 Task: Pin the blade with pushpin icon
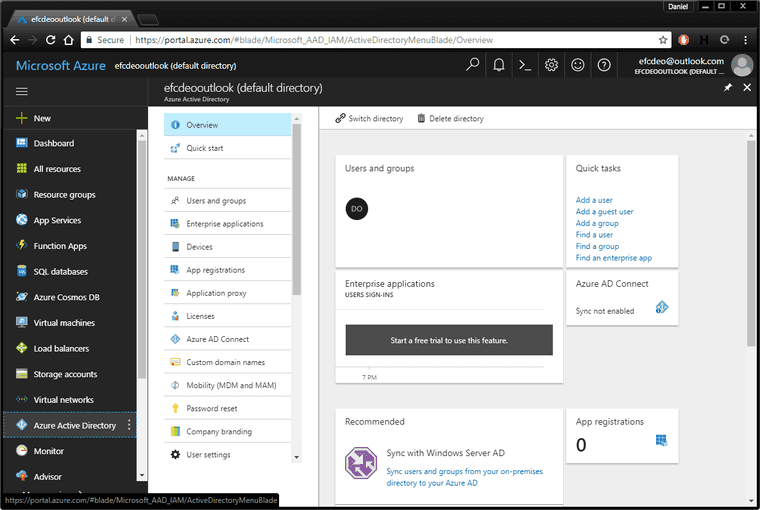click(x=728, y=87)
